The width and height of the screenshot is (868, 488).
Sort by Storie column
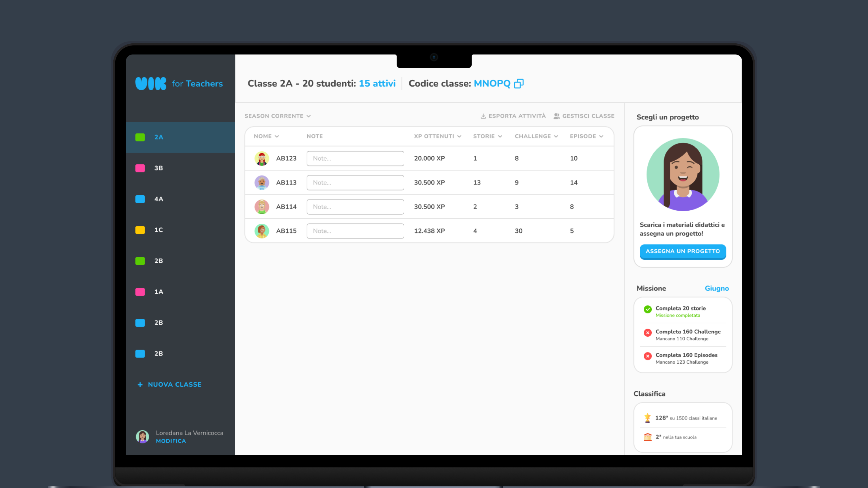[x=487, y=136]
